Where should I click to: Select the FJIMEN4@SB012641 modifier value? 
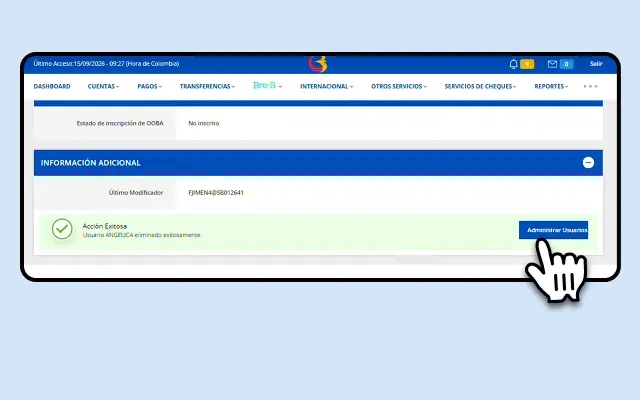[x=216, y=193]
